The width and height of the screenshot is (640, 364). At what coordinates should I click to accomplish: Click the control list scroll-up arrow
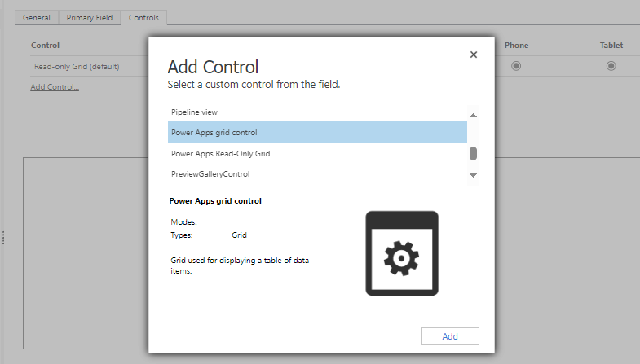[x=473, y=116]
